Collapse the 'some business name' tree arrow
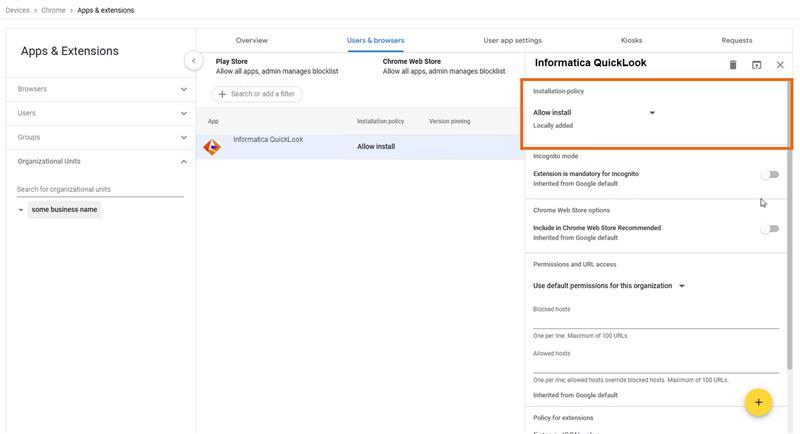Screen dimensions: 800x434 [x=20, y=210]
